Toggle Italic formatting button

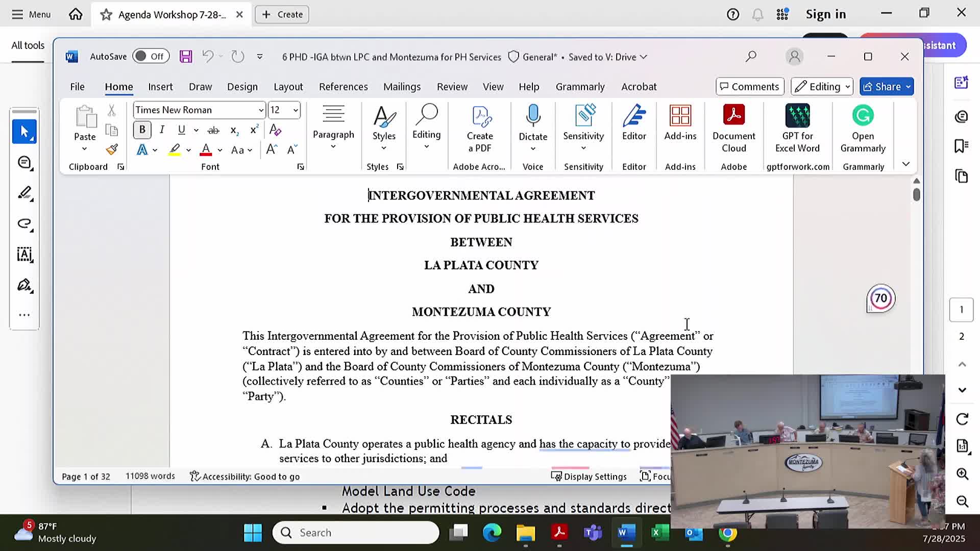pyautogui.click(x=162, y=130)
